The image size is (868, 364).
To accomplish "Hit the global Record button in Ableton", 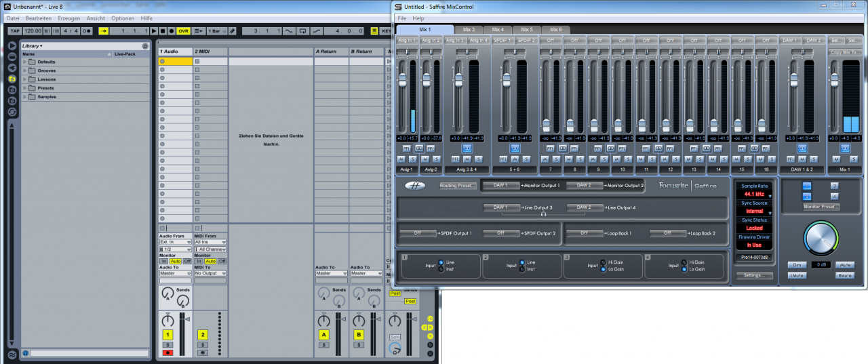I will tap(172, 31).
